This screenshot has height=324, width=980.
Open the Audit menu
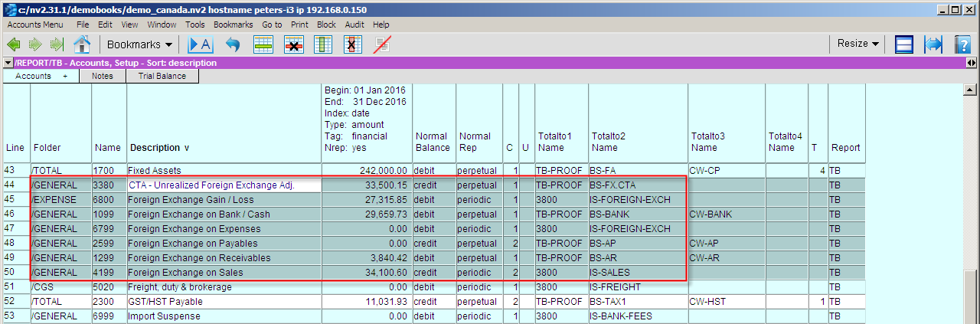click(x=354, y=25)
